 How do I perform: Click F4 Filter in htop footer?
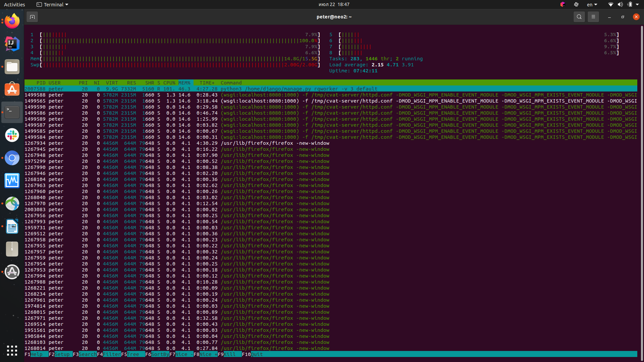tap(109, 354)
